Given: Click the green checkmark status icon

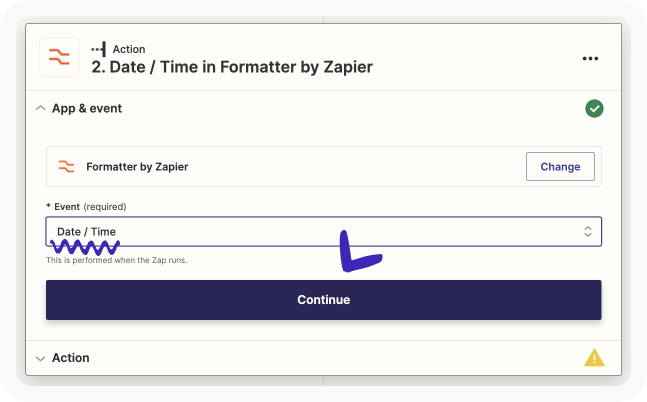Looking at the screenshot, I should (x=594, y=108).
